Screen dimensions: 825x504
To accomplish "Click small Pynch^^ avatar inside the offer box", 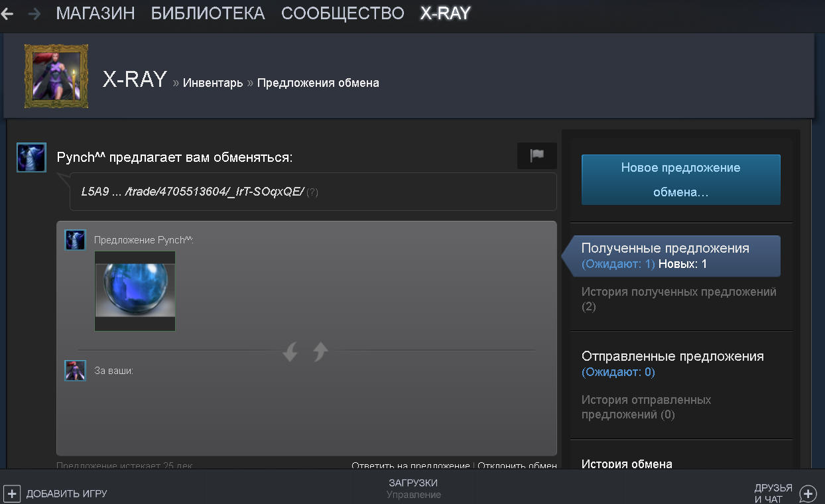I will coord(75,239).
